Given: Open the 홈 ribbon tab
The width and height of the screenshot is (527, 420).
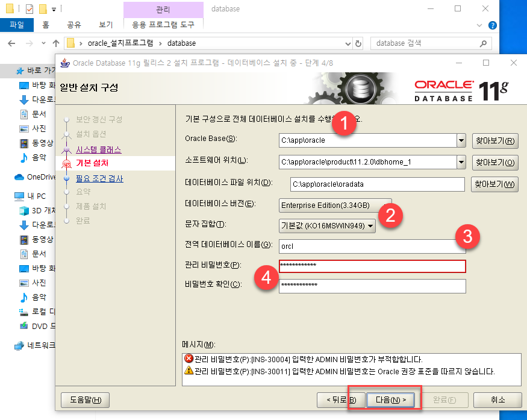Looking at the screenshot, I should point(46,25).
